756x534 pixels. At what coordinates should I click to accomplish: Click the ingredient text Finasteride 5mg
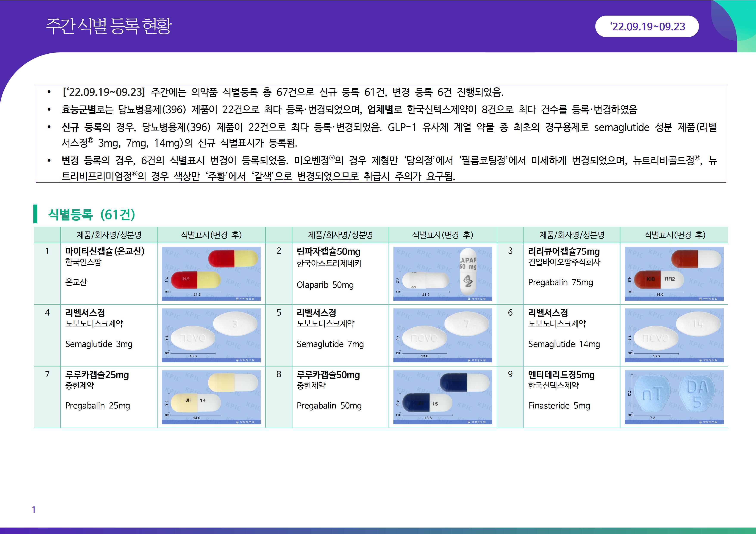[559, 406]
